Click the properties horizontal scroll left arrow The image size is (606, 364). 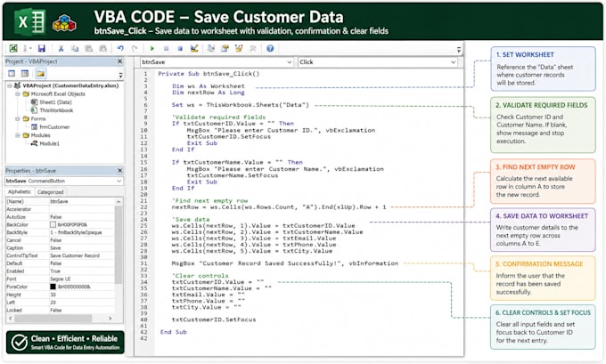[x=10, y=319]
